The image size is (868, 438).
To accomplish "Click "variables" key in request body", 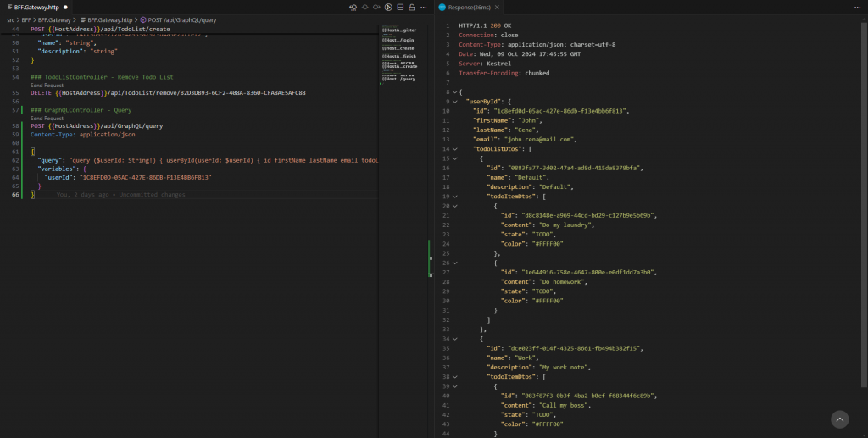I will (x=57, y=169).
